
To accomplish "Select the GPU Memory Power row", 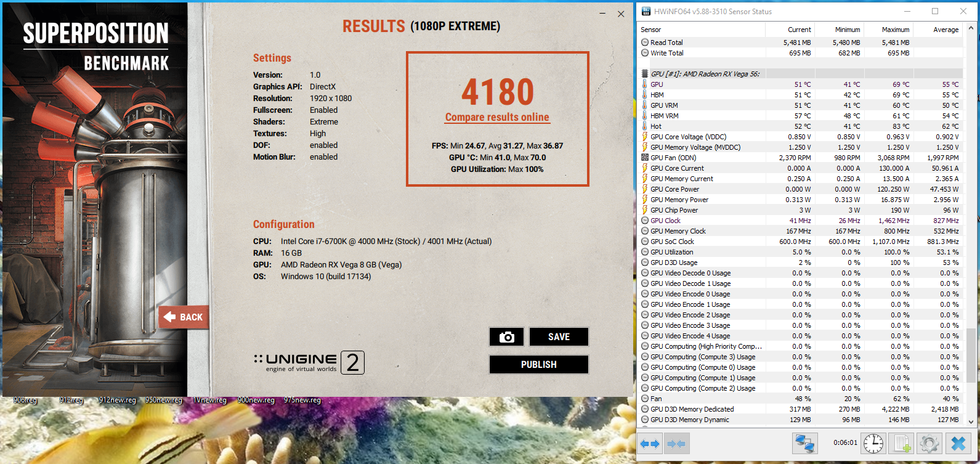I will click(800, 200).
